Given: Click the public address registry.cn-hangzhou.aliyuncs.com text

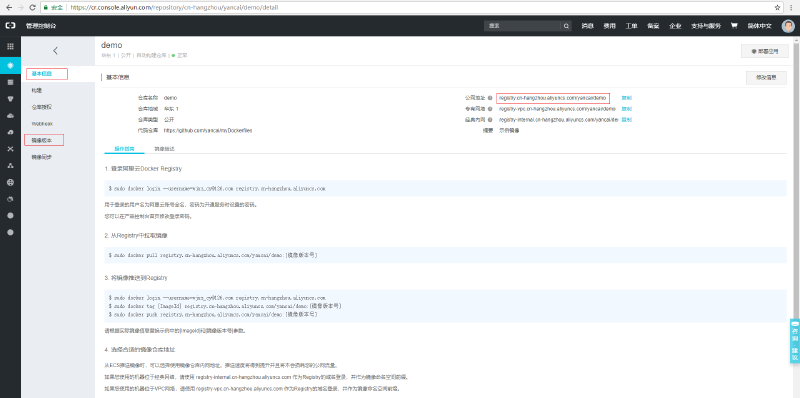Looking at the screenshot, I should pyautogui.click(x=553, y=97).
